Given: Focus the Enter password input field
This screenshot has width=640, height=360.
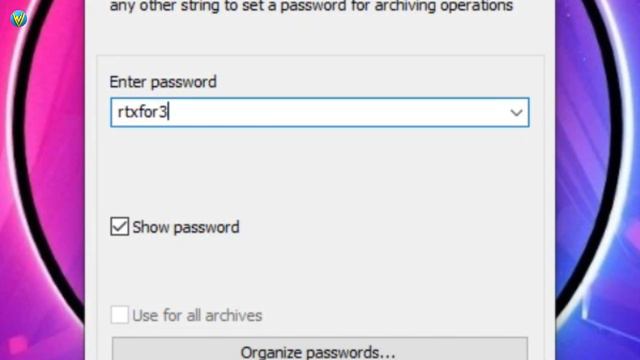Looking at the screenshot, I should (320, 112).
